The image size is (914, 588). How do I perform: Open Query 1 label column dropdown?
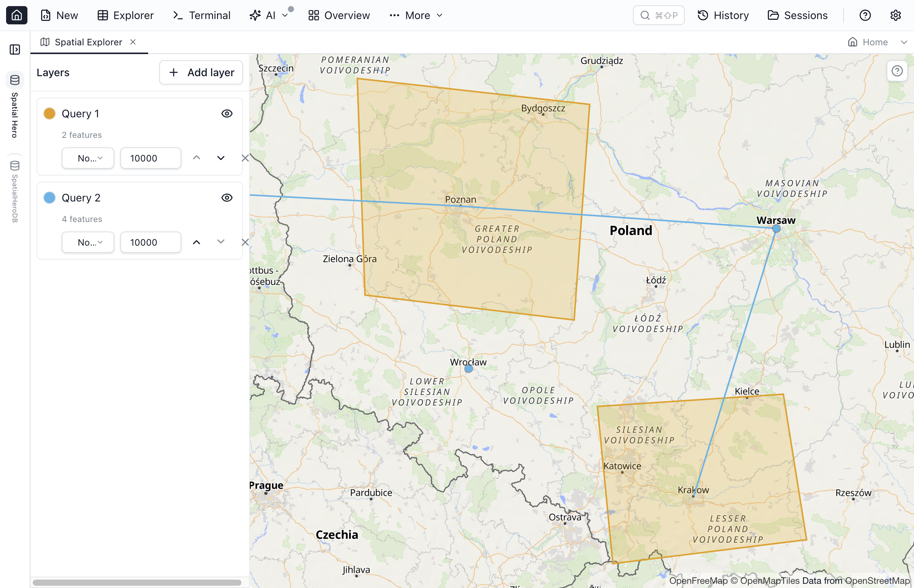88,158
